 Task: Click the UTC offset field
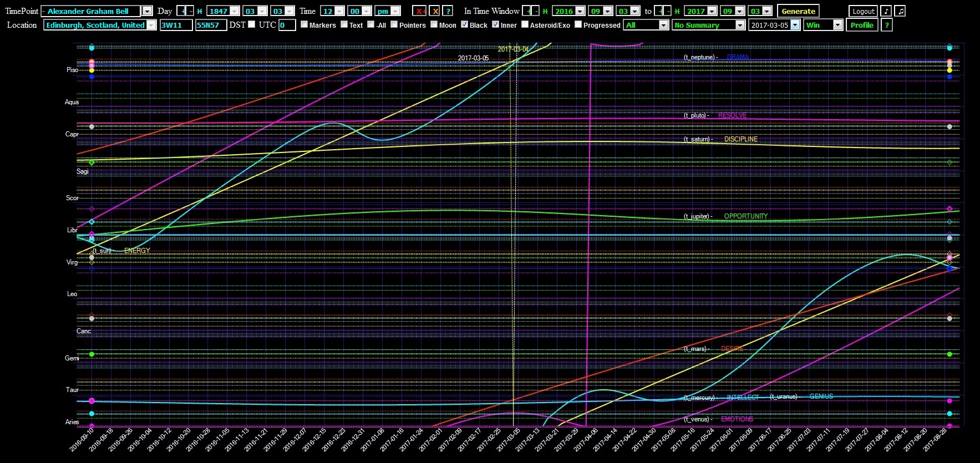(287, 25)
